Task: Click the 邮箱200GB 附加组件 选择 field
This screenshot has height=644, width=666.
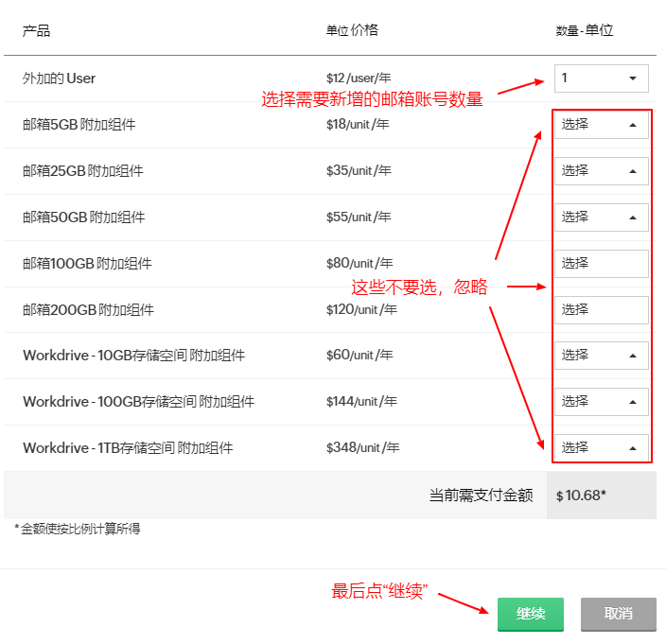Action: (x=601, y=310)
